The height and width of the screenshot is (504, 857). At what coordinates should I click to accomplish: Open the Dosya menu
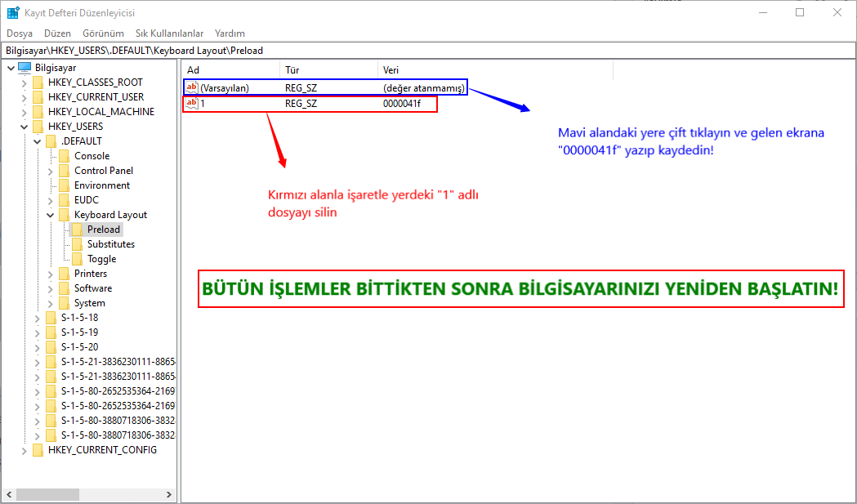coord(20,33)
